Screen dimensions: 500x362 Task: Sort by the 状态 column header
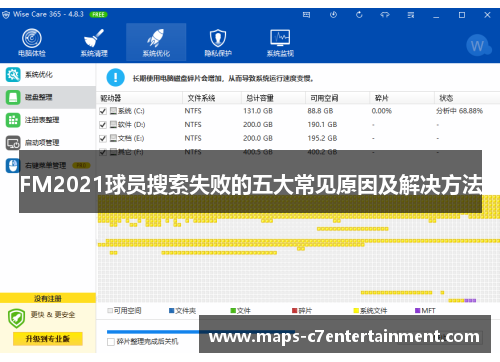[467, 98]
